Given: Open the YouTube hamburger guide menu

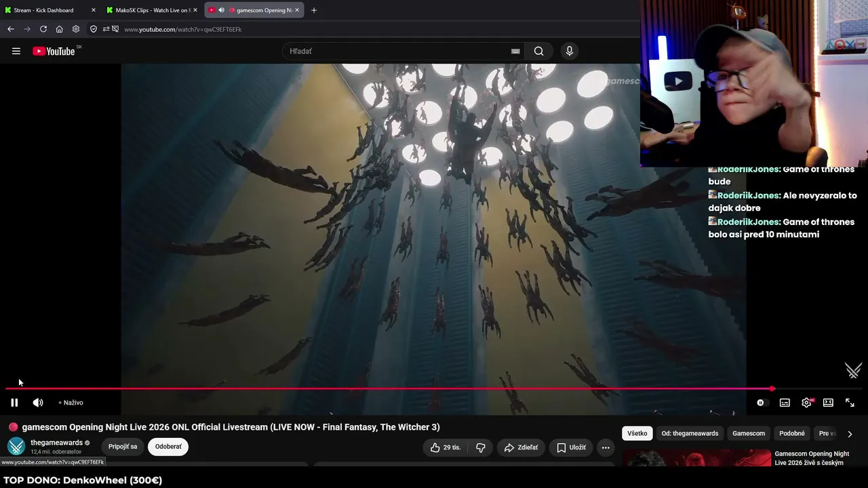Looking at the screenshot, I should 16,51.
